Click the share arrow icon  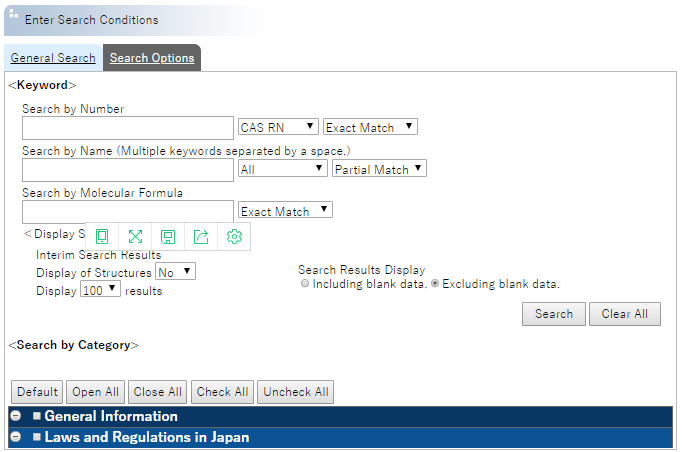[x=201, y=236]
